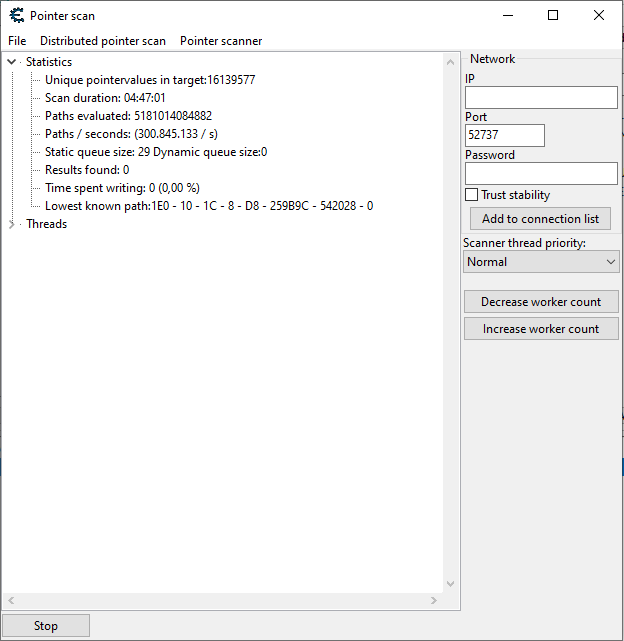Close the Pointer scan window

click(x=599, y=16)
